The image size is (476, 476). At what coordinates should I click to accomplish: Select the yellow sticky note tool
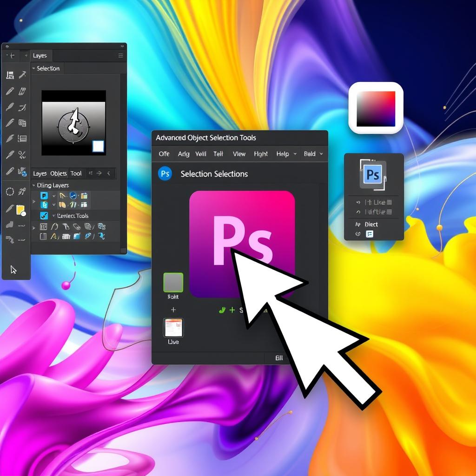[21, 210]
